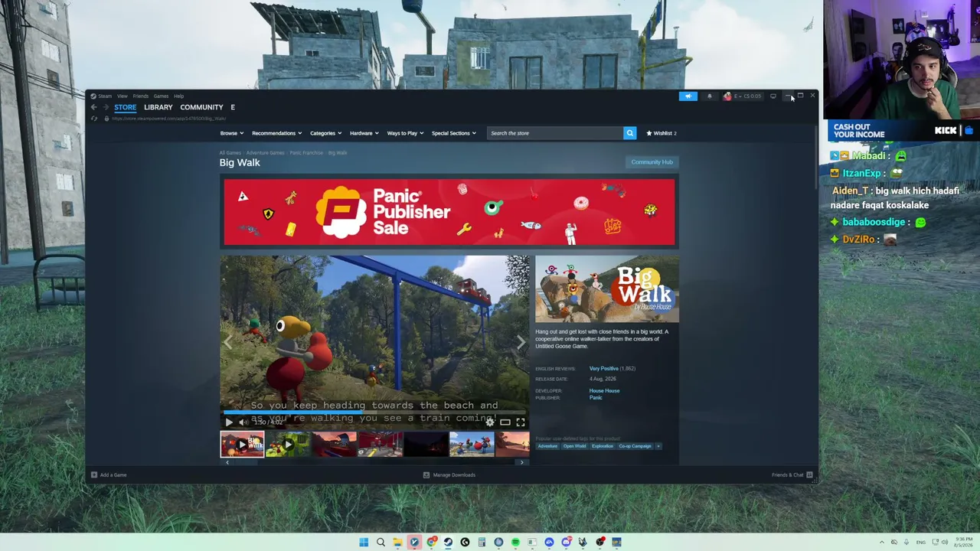Click the Co-op Campaign tag
Image resolution: width=980 pixels, height=551 pixels.
point(635,446)
